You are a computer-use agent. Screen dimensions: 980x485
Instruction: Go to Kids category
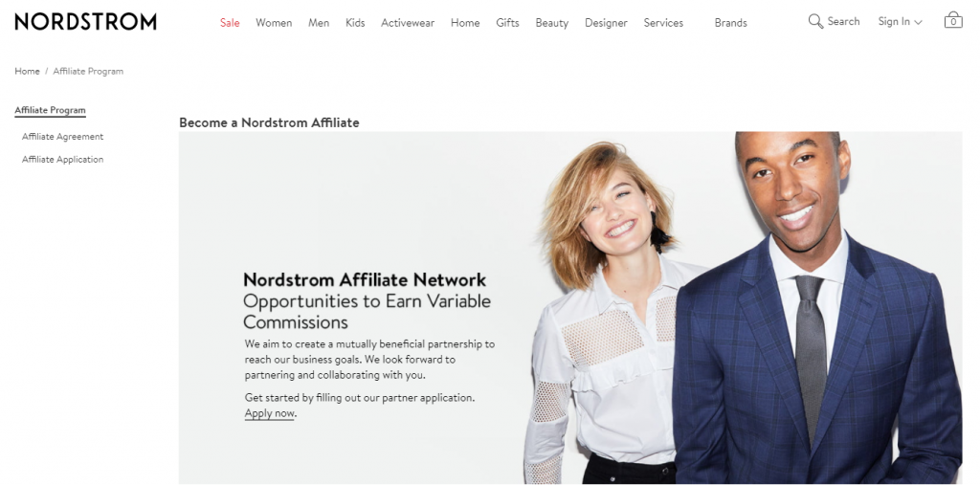coord(355,23)
